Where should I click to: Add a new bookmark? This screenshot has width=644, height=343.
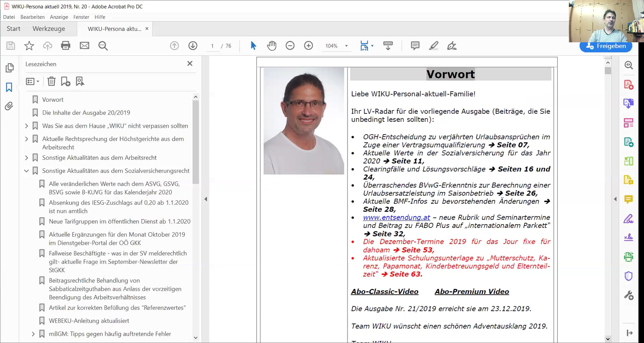click(65, 81)
